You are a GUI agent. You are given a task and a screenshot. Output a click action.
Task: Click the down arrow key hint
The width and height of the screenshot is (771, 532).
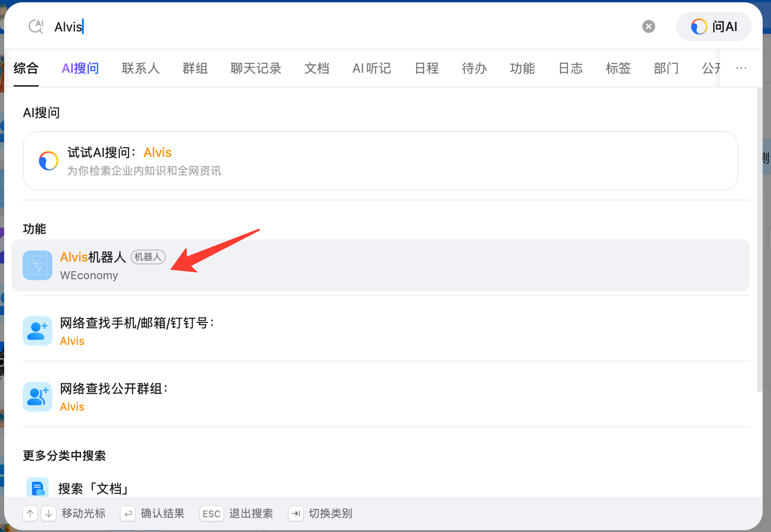click(49, 513)
